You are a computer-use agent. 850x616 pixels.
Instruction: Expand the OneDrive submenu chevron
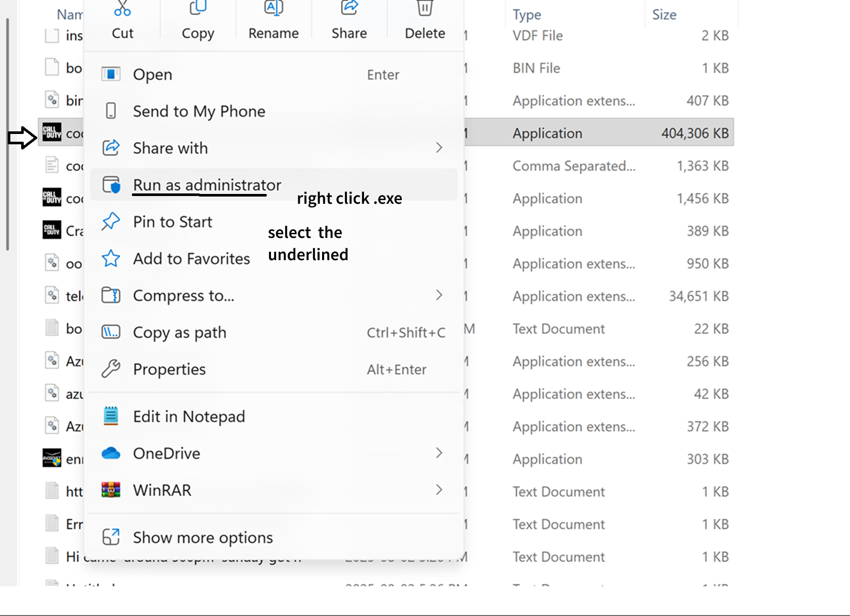pos(439,453)
